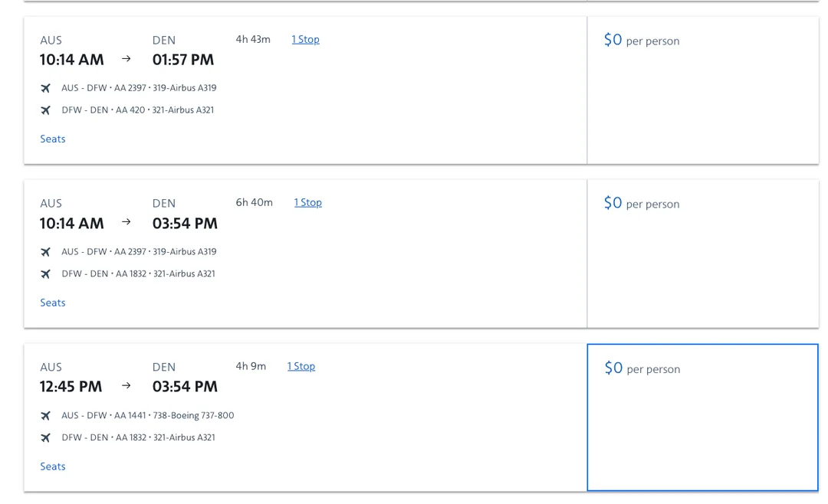View Seats for the 01:57 PM arrival flight

[53, 139]
